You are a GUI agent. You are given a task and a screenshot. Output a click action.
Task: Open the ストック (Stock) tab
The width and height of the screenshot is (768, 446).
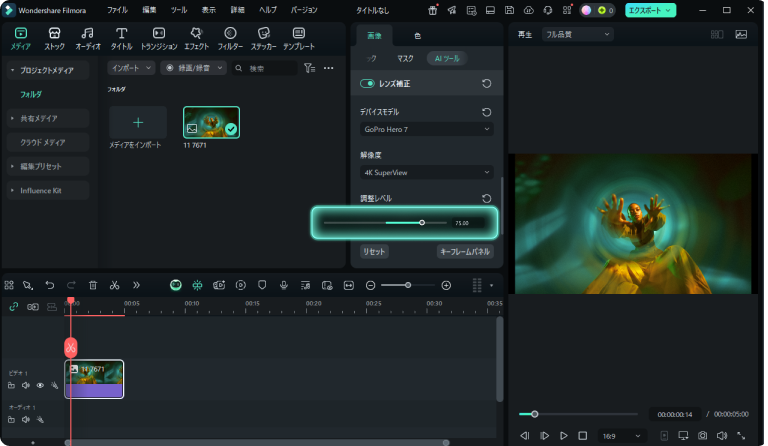pos(54,39)
